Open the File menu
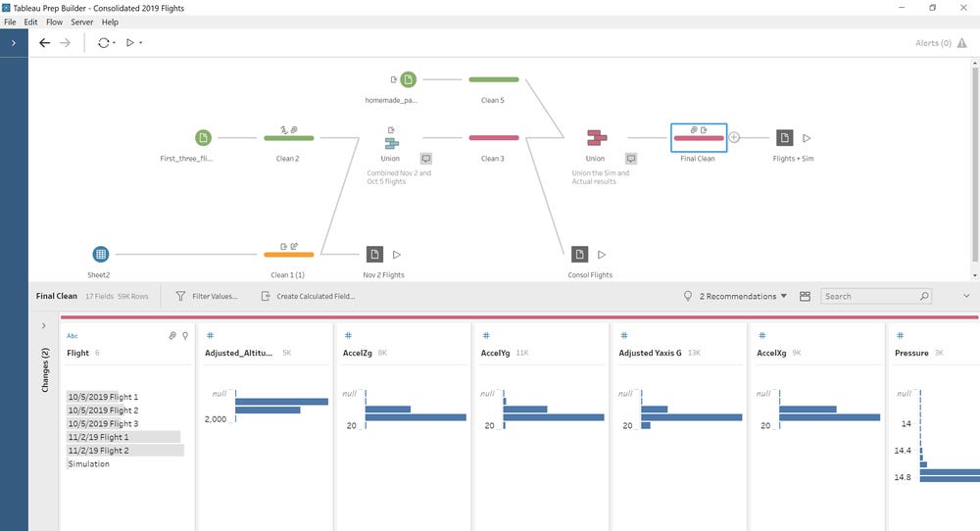Viewport: 980px width, 531px height. coord(10,22)
